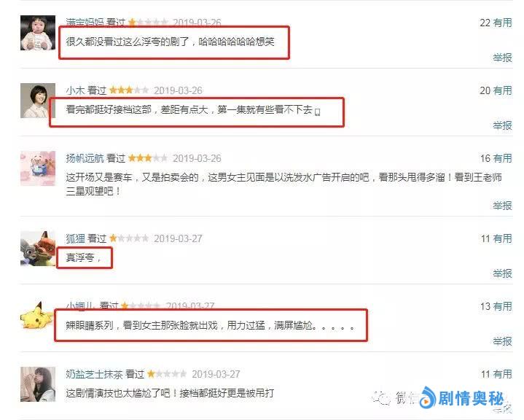Viewport: 524px width, 420px height.
Task: Open the Pikachu avatar of 小恫儿
Action: pyautogui.click(x=37, y=316)
